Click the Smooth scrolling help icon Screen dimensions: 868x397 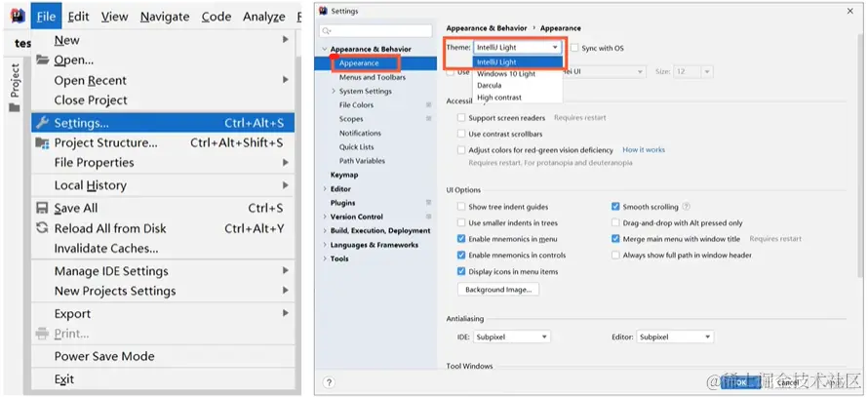click(x=686, y=207)
